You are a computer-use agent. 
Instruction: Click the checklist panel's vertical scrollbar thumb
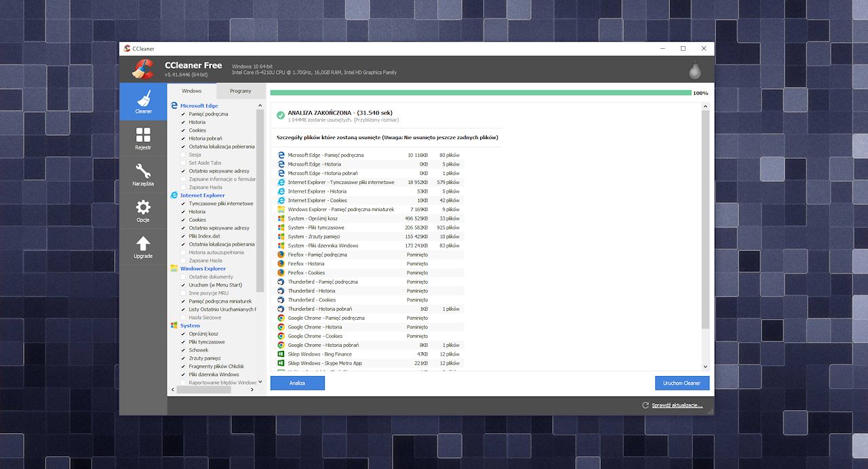point(260,201)
